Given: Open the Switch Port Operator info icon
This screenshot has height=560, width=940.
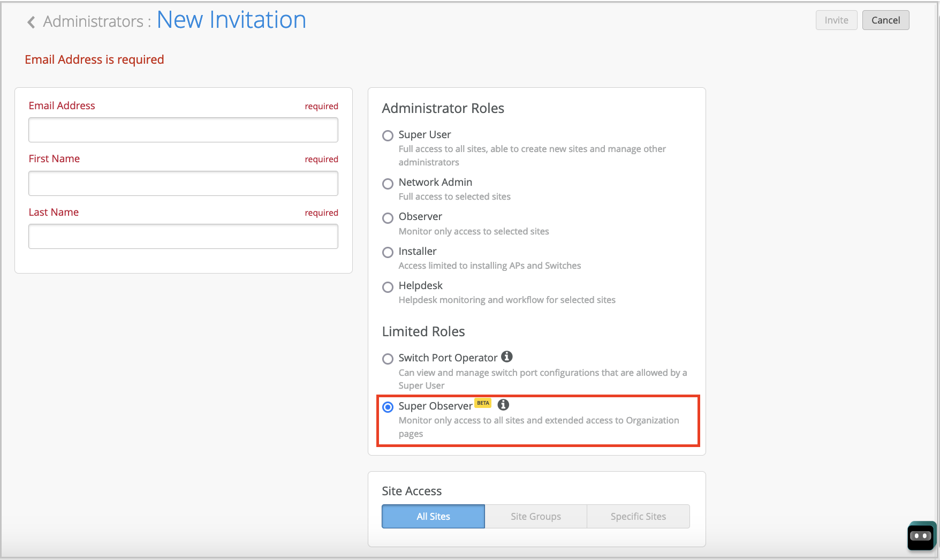Looking at the screenshot, I should [506, 357].
